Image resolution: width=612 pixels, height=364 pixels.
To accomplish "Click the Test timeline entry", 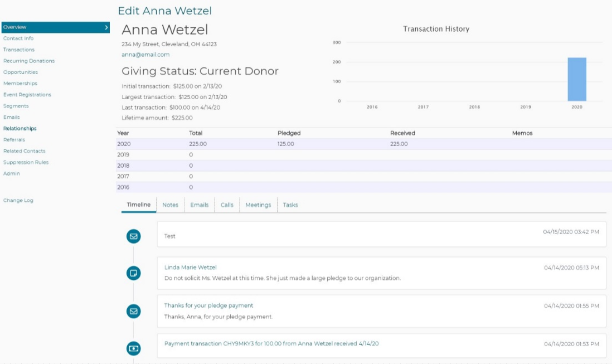I will click(381, 234).
